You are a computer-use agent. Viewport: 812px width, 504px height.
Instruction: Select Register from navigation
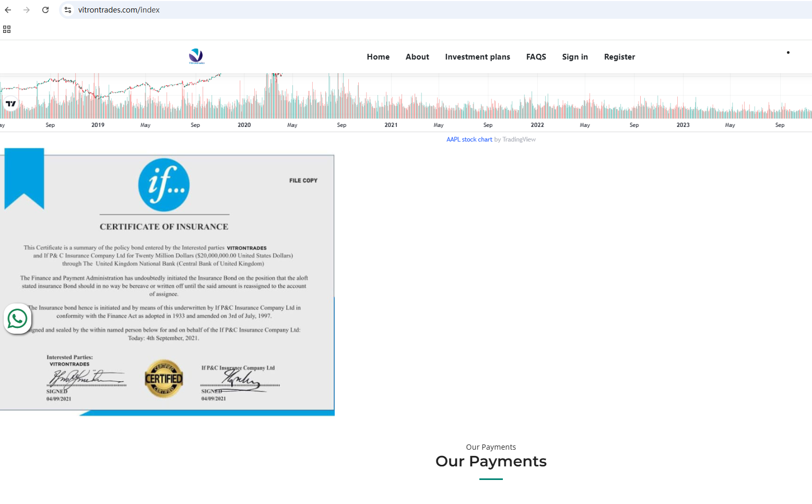[619, 57]
